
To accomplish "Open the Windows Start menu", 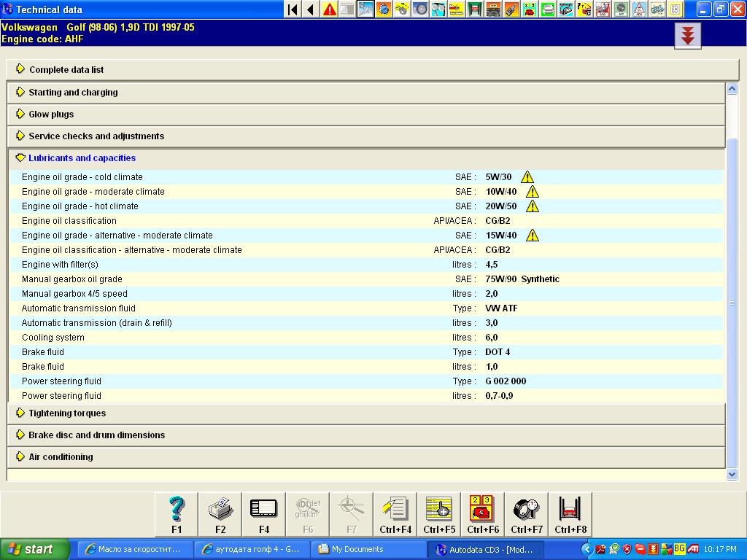I will click(x=34, y=549).
